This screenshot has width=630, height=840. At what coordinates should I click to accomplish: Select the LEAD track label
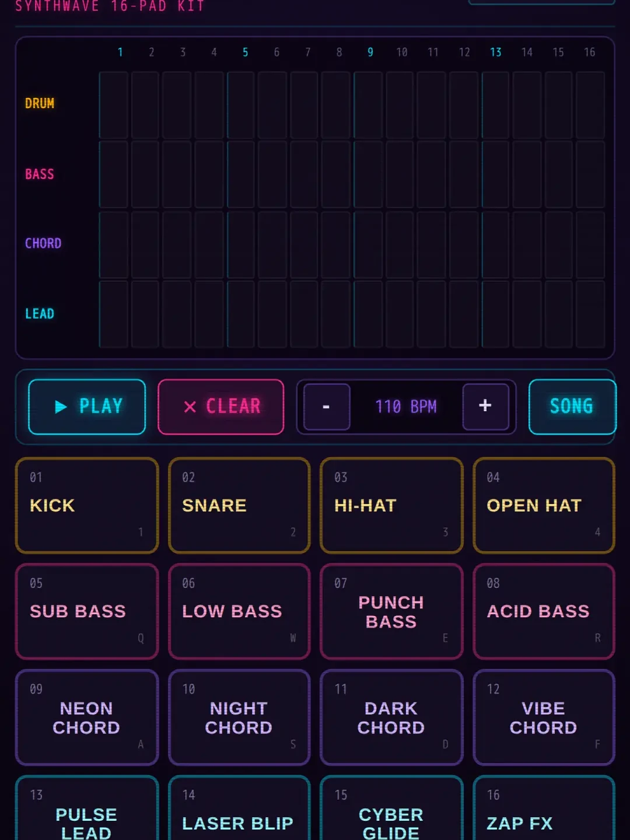click(40, 314)
